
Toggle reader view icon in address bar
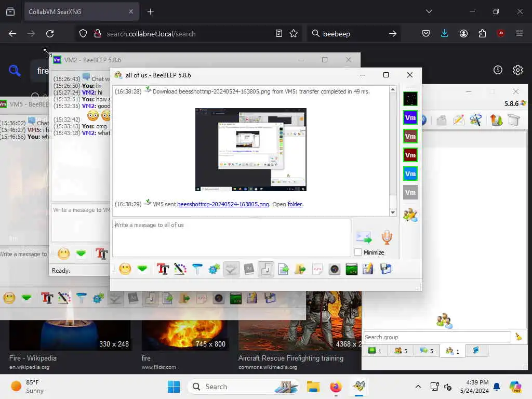(279, 34)
